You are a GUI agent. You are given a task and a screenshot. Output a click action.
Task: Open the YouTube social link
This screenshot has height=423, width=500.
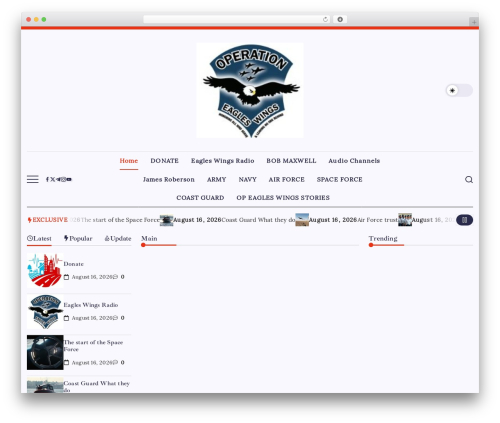[69, 179]
